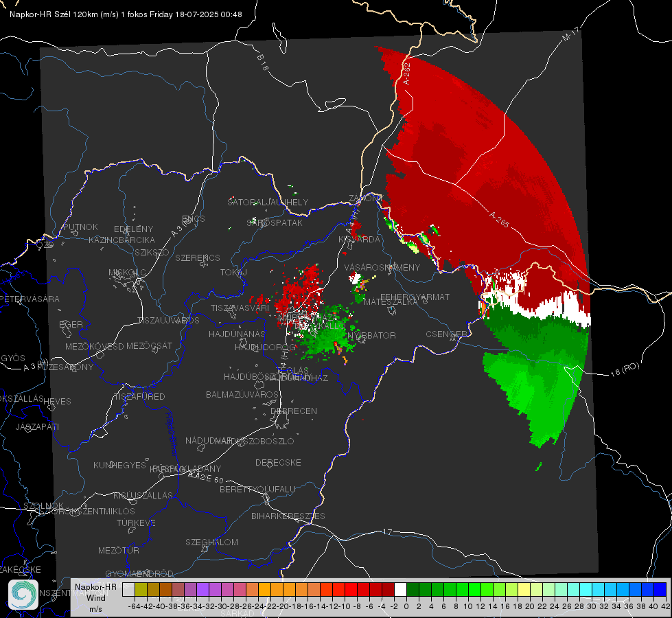672x618 pixels.
Task: Click the white swatch in the wind legend
Action: (x=400, y=589)
